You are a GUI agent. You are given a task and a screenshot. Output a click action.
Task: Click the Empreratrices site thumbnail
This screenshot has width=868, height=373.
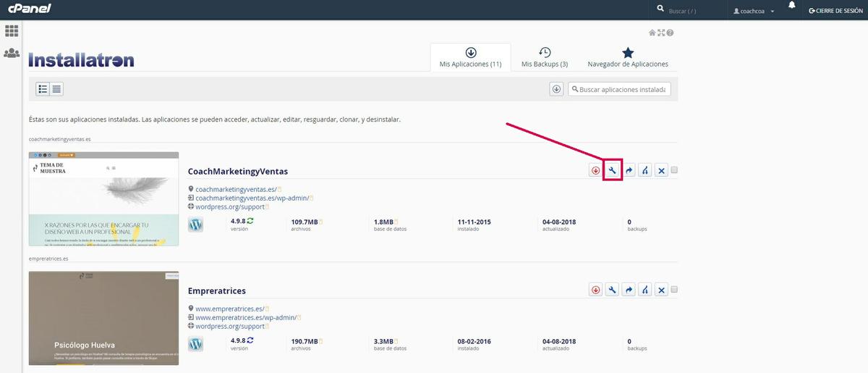103,318
